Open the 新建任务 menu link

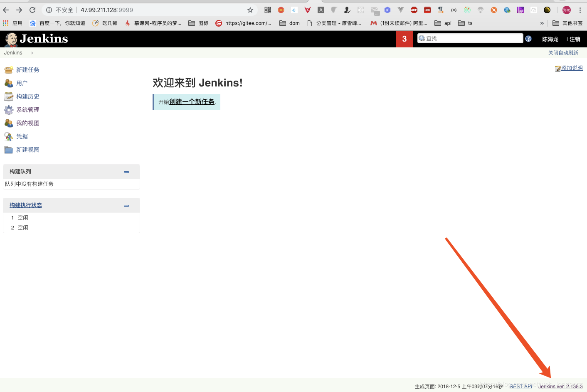[28, 70]
